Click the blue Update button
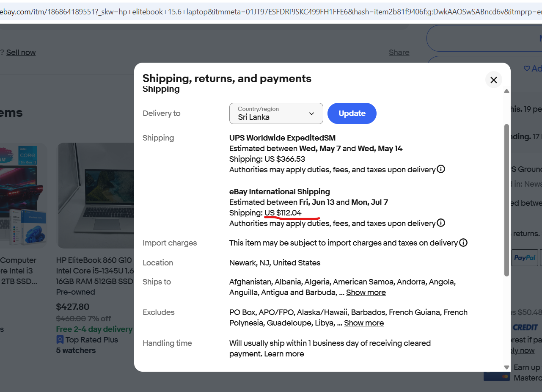542x392 pixels. 352,113
